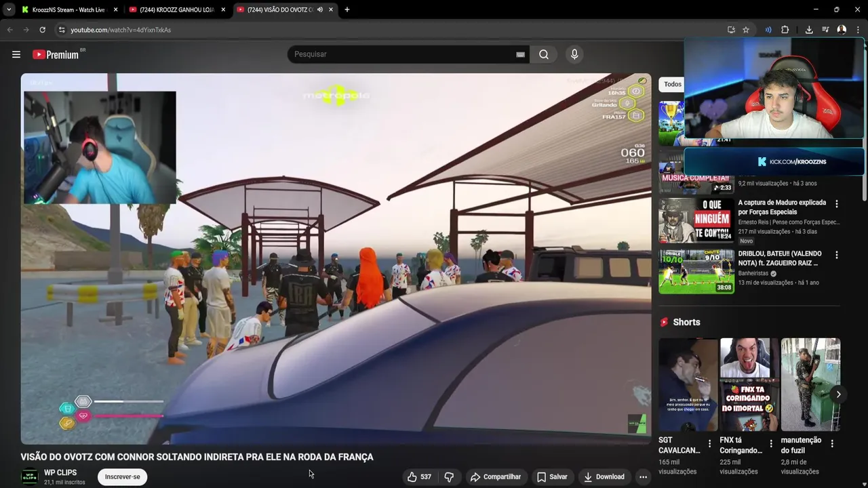868x488 pixels.
Task: Open manutenção do fuzil short thumbnail
Action: point(810,384)
